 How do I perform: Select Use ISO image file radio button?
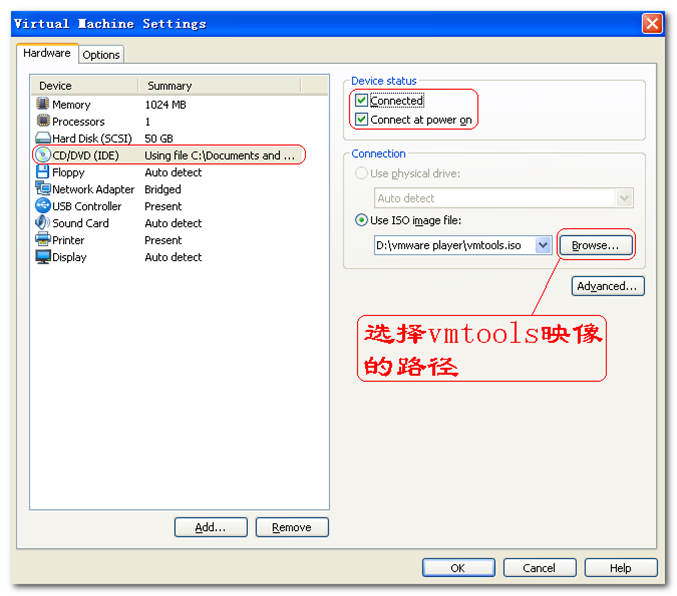[361, 220]
